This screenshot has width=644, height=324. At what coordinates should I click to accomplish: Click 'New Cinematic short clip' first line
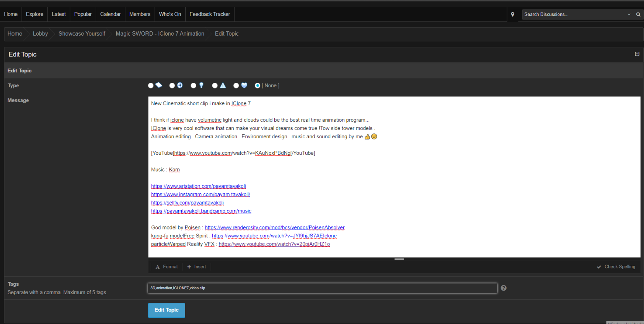(201, 103)
